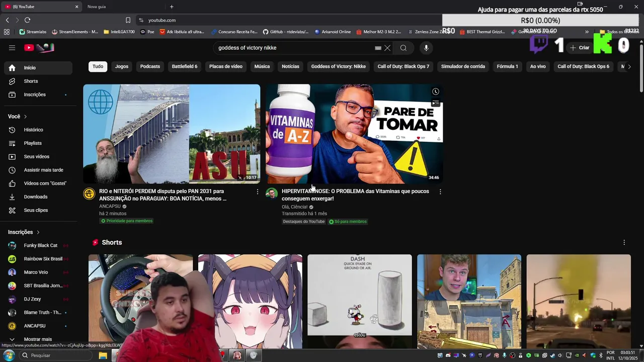Open the on-screen keyboard icon in search box

coord(378,48)
